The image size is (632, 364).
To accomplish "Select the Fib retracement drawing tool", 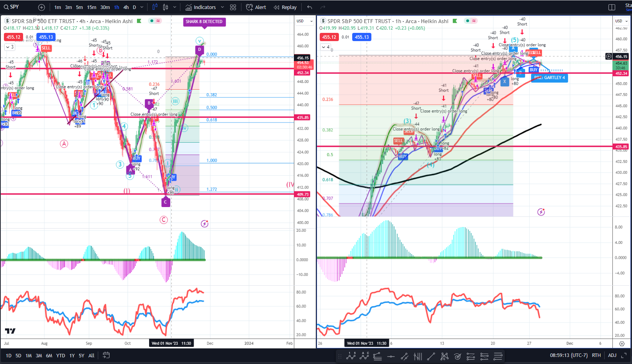I will pyautogui.click(x=377, y=356).
